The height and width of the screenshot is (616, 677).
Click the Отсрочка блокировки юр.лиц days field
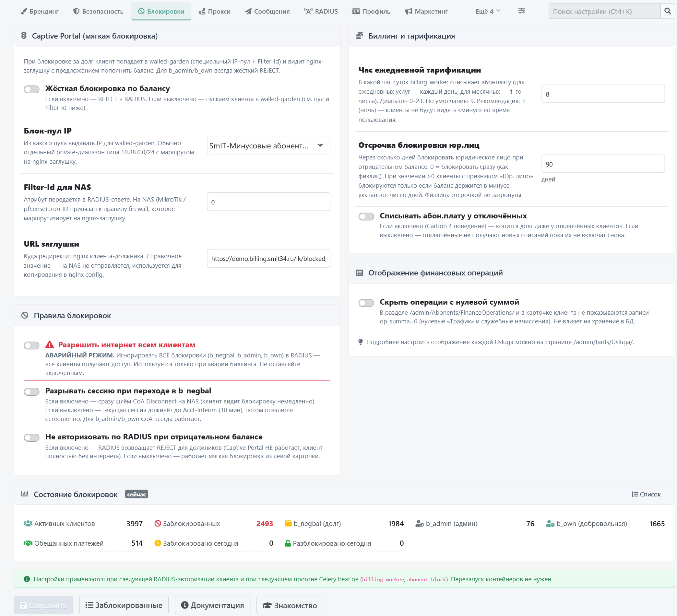[x=603, y=164]
